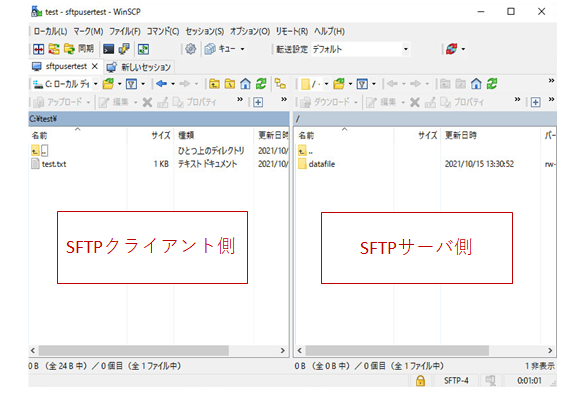
Task: Click local pane parent directory row
Action: point(159,150)
